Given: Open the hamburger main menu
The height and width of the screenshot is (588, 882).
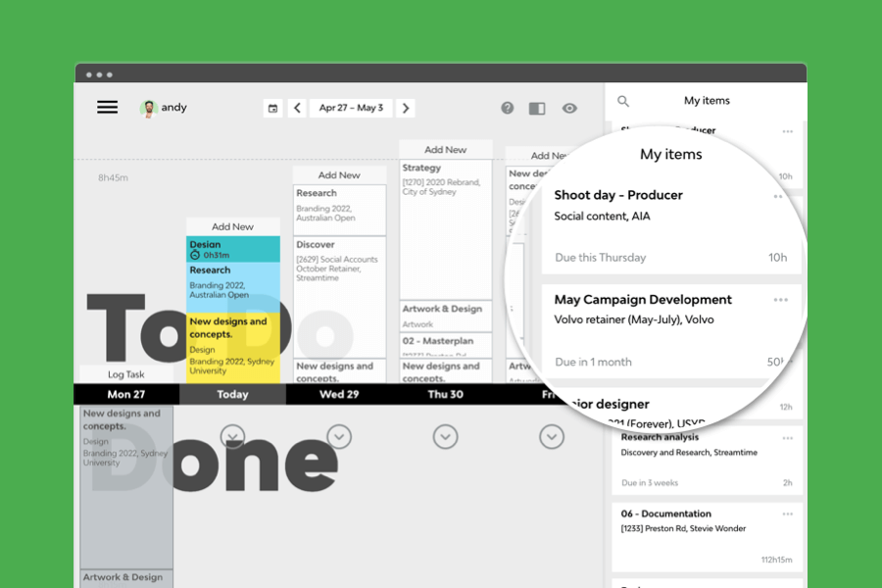Looking at the screenshot, I should (x=107, y=107).
